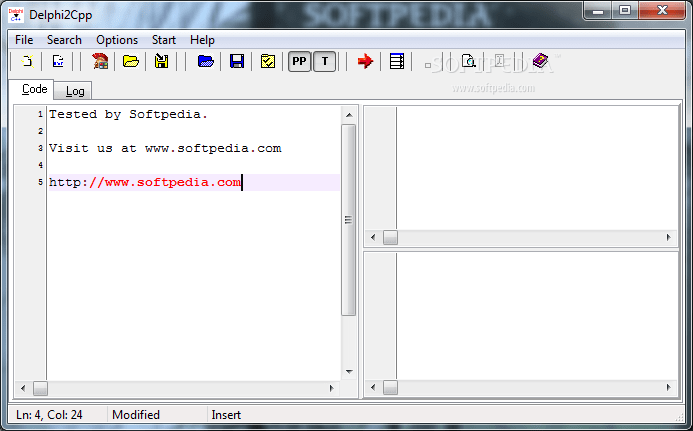This screenshot has width=693, height=431.
Task: Open the Help menu
Action: (202, 40)
